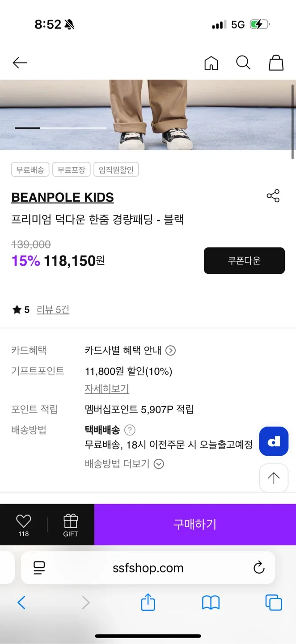This screenshot has height=644, width=296.
Task: Expand 배송방법 더보기 chevron
Action: pyautogui.click(x=159, y=464)
